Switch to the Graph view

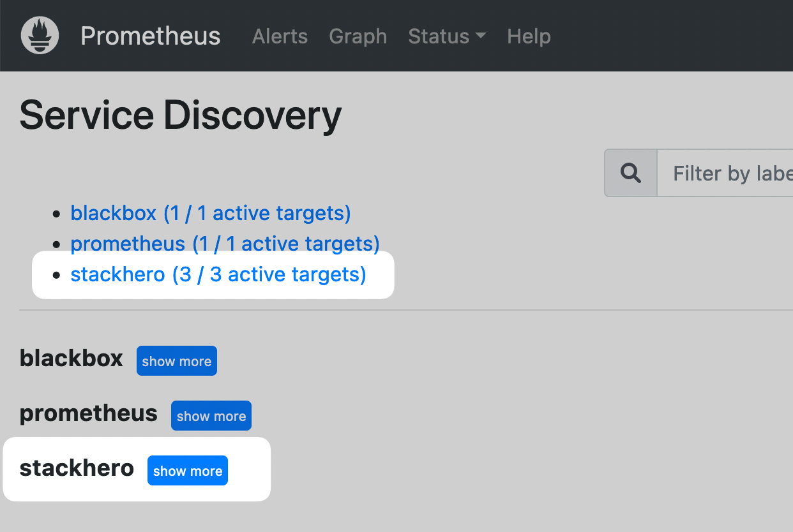pos(358,36)
